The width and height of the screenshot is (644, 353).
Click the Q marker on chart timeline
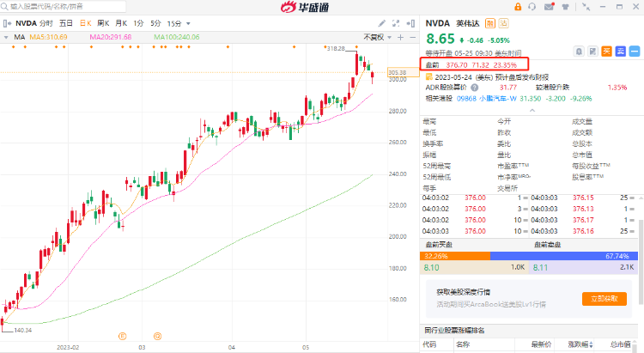point(157,336)
